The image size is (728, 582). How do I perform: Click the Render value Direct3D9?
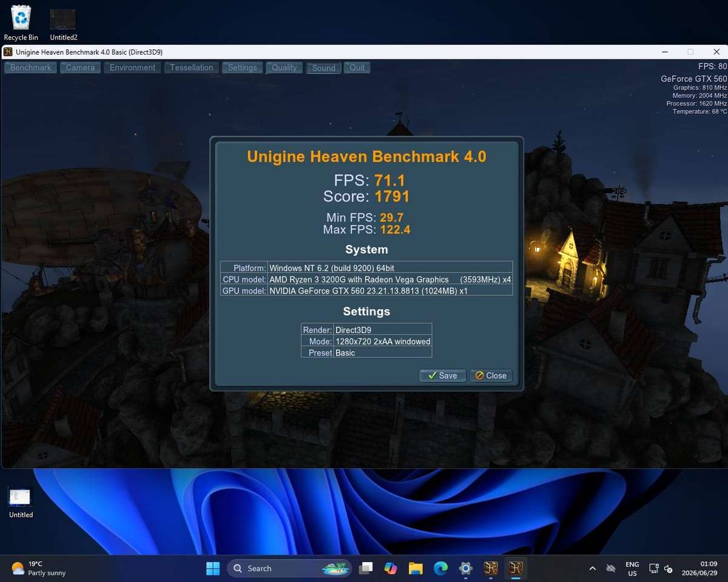[353, 330]
